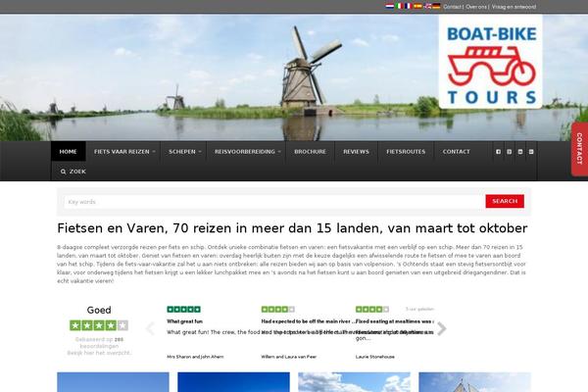Open the second trip thumbnail with deep blue sky

233,382
